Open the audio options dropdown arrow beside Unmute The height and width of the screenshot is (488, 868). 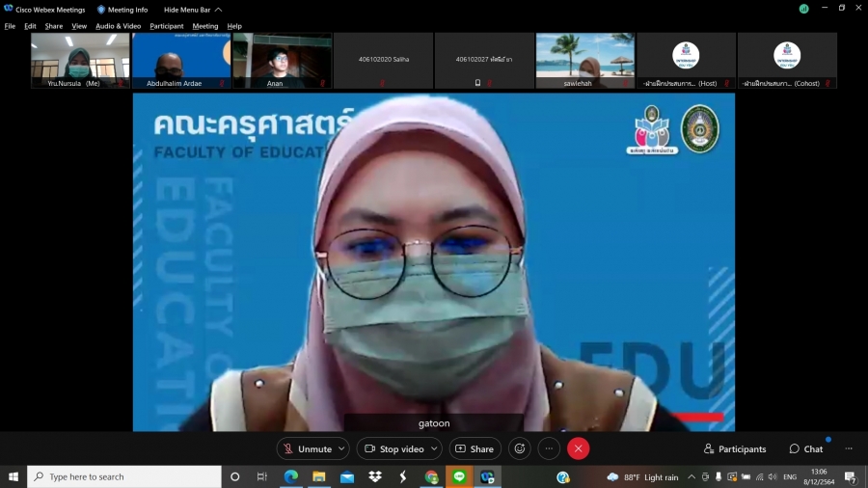(342, 448)
